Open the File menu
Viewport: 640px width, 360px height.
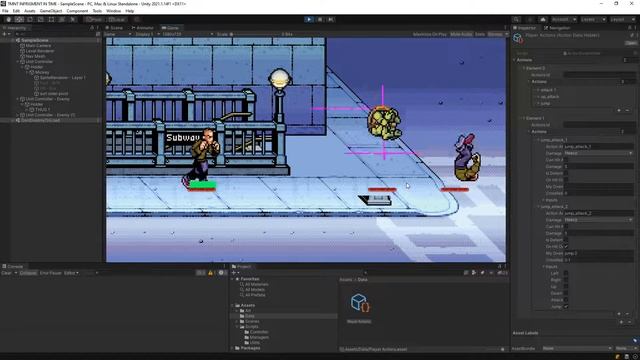(5, 11)
